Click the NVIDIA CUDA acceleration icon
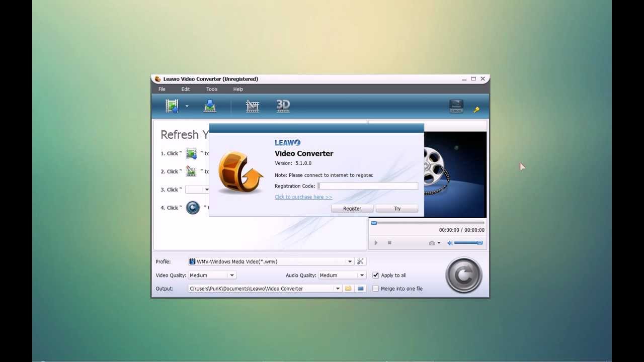The height and width of the screenshot is (362, 644). 456,106
